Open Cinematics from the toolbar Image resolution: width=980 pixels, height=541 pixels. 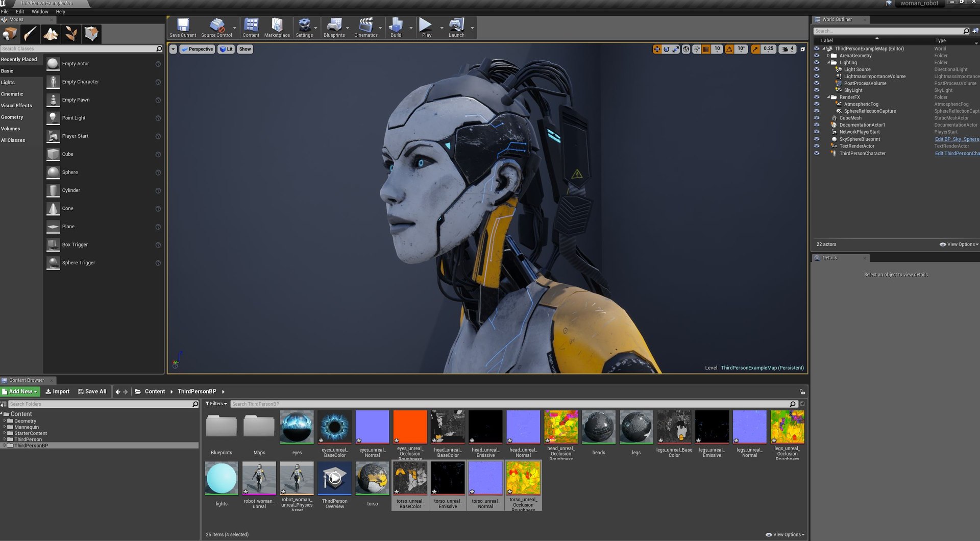tap(366, 28)
